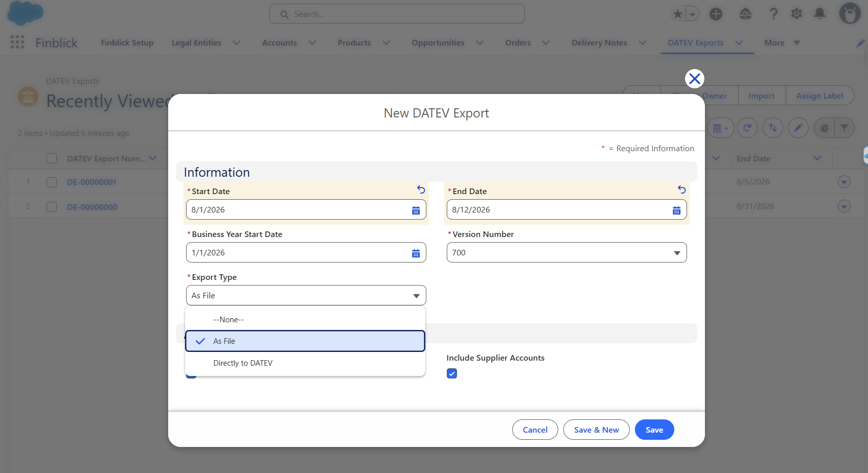Click the list sort arrows icon
The height and width of the screenshot is (473, 868).
pyautogui.click(x=773, y=128)
